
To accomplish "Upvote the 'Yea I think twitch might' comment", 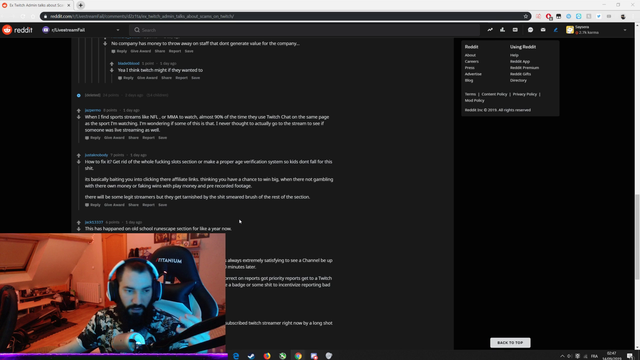I will (112, 64).
